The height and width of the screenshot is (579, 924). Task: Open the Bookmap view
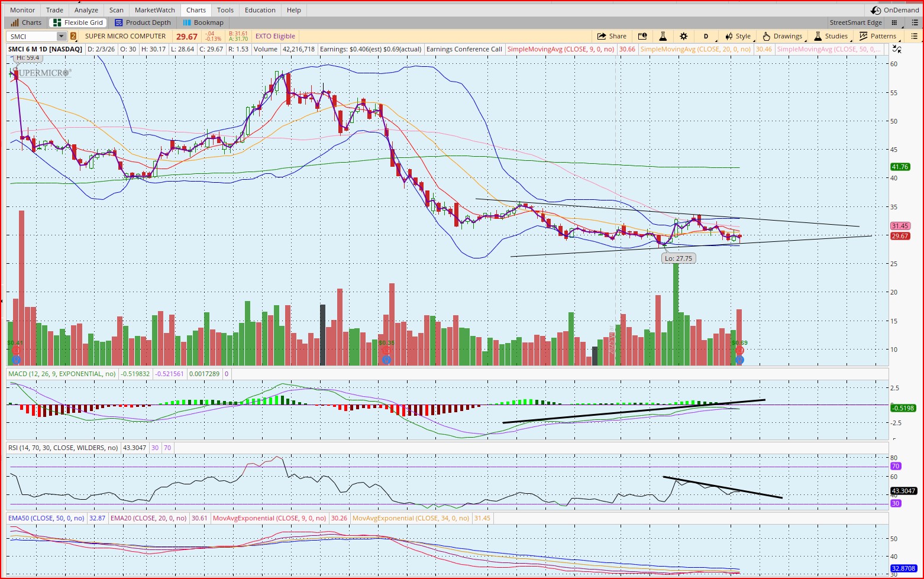(x=203, y=22)
